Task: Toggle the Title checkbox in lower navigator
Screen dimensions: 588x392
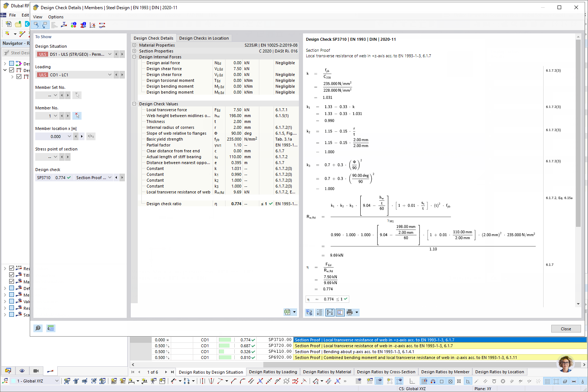Action: coord(12,275)
